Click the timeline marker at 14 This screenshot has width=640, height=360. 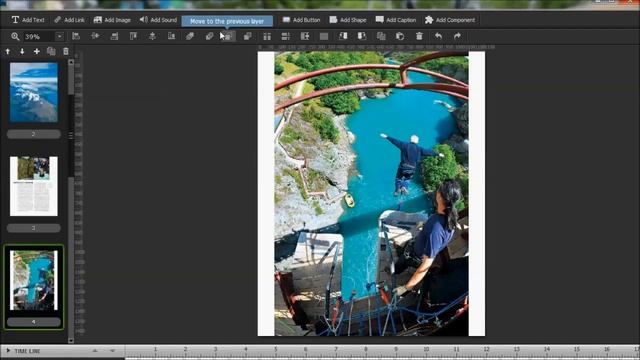coord(547,349)
